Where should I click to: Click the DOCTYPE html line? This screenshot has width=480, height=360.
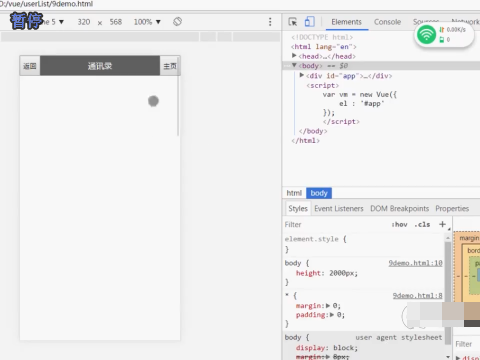322,37
